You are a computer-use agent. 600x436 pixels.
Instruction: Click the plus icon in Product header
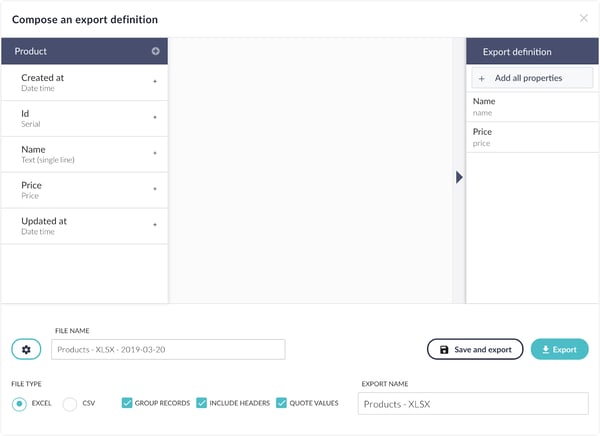point(155,51)
